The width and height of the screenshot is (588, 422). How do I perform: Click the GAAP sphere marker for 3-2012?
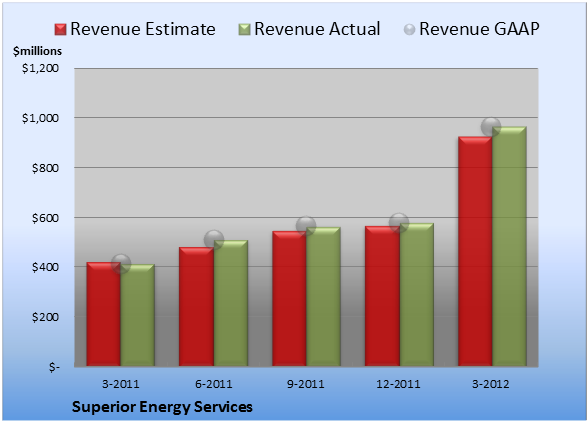pyautogui.click(x=491, y=127)
